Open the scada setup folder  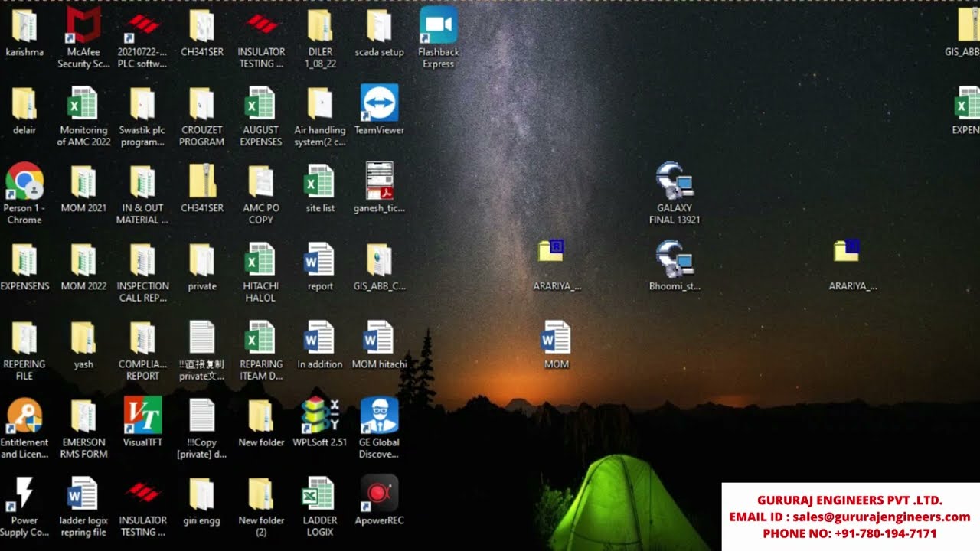click(x=379, y=32)
